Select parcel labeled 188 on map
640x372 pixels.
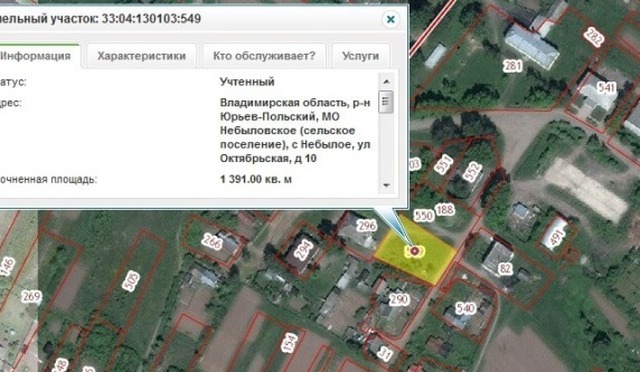click(445, 209)
